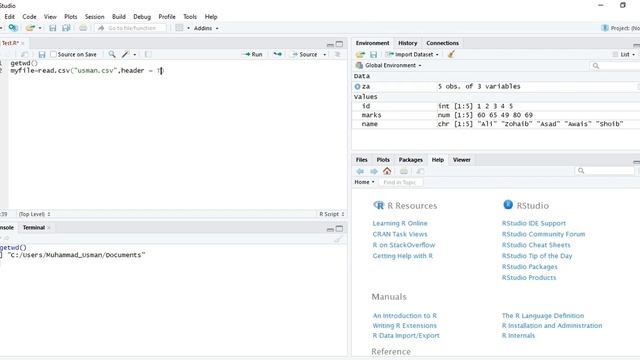Switch to the Terminal tab
Image resolution: width=640 pixels, height=360 pixels.
(x=34, y=227)
